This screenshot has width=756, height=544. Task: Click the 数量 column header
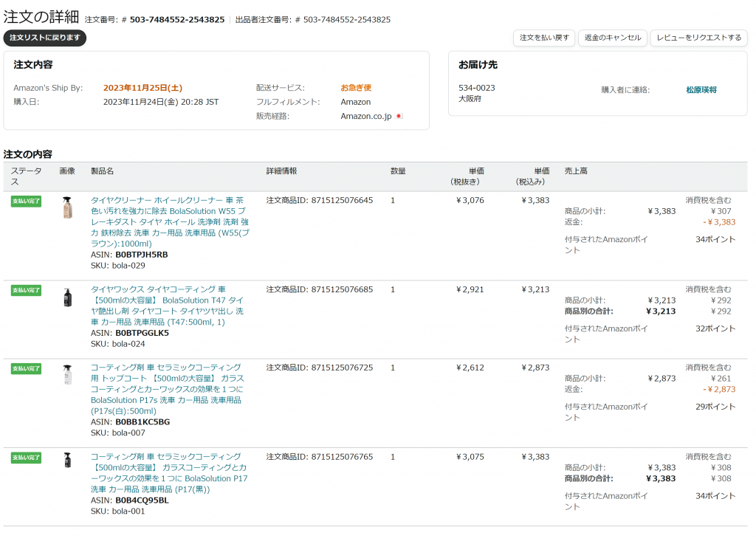398,171
